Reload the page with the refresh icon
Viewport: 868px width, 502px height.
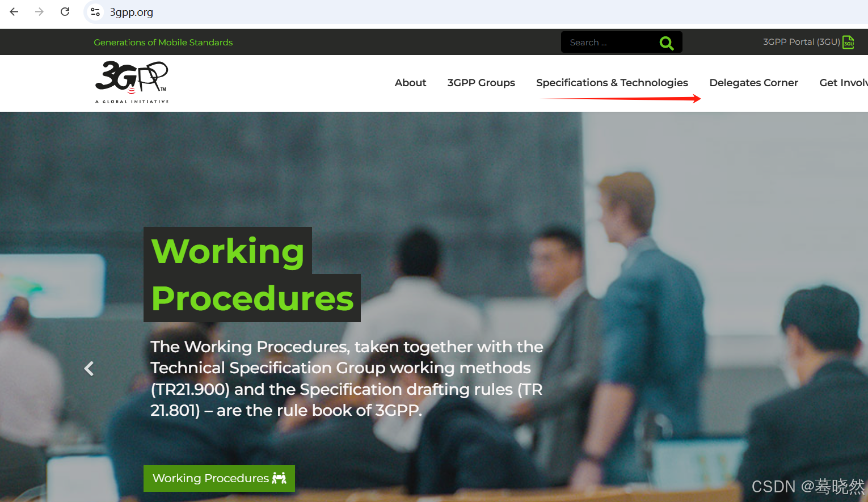coord(65,12)
